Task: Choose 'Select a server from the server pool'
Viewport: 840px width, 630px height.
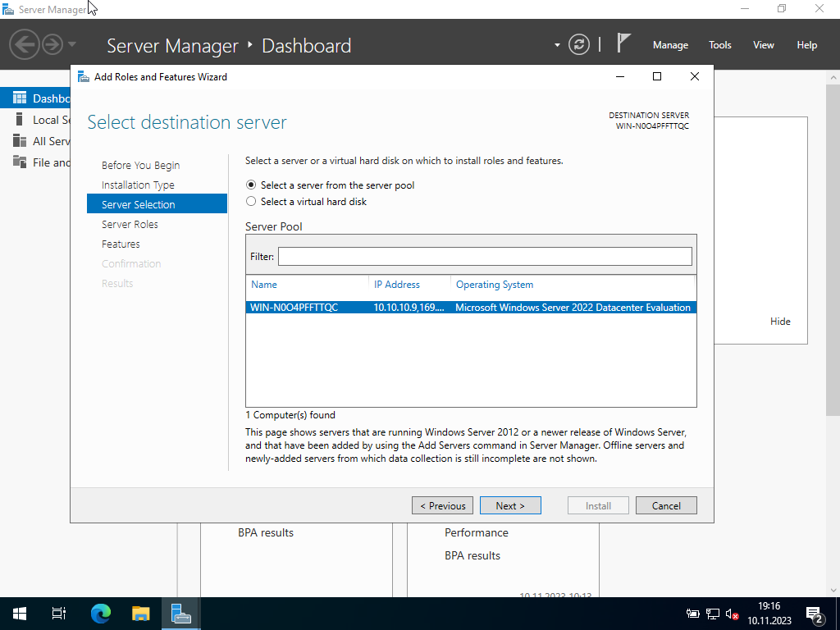Action: pyautogui.click(x=251, y=185)
